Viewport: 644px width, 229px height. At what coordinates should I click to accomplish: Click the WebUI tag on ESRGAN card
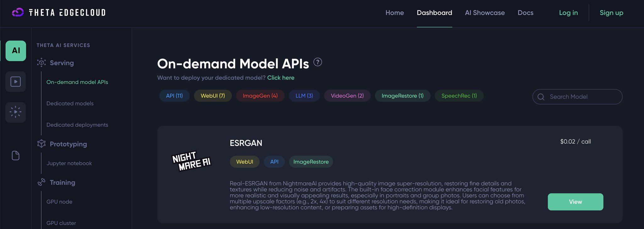tap(244, 162)
